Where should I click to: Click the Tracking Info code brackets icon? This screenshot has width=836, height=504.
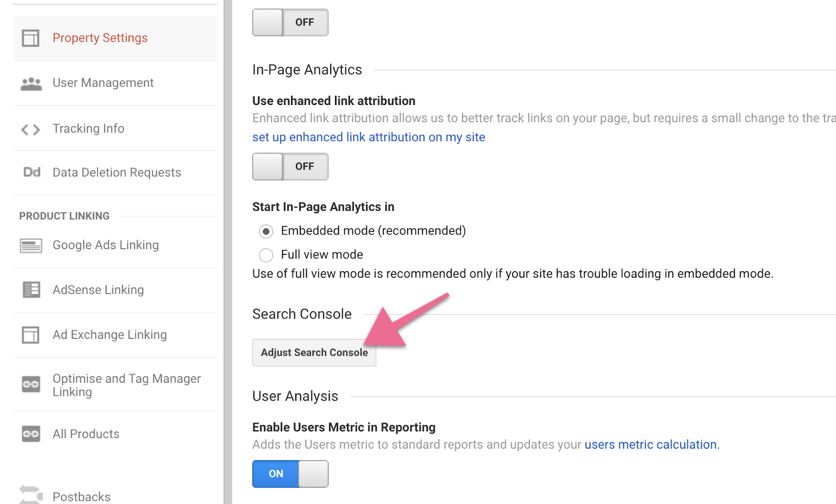tap(30, 130)
